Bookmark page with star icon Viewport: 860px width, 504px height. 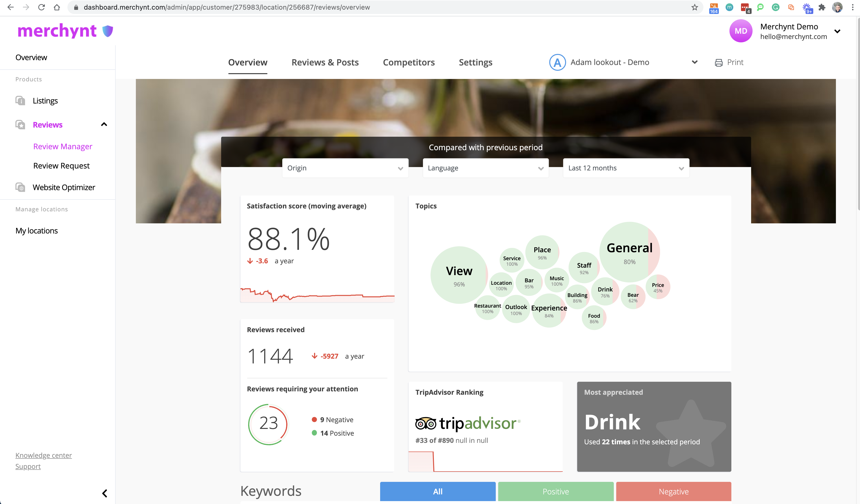point(694,7)
